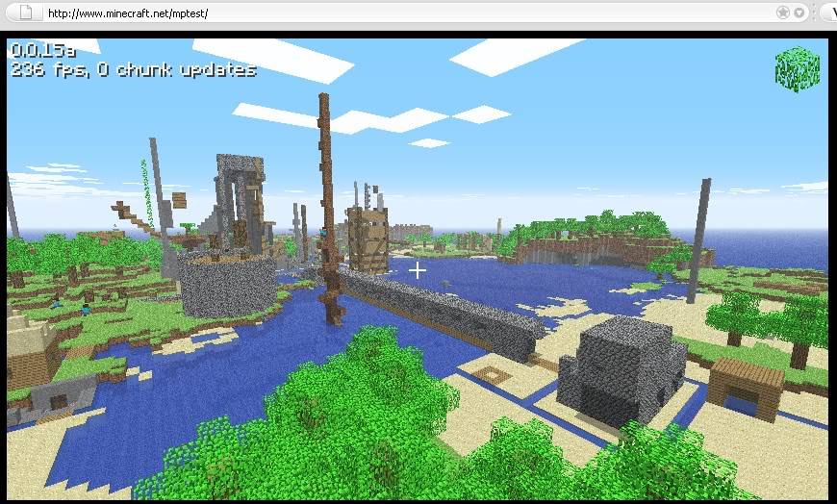Click the page icon beside the URL
Viewport: 837px width, 504px height.
[26, 13]
